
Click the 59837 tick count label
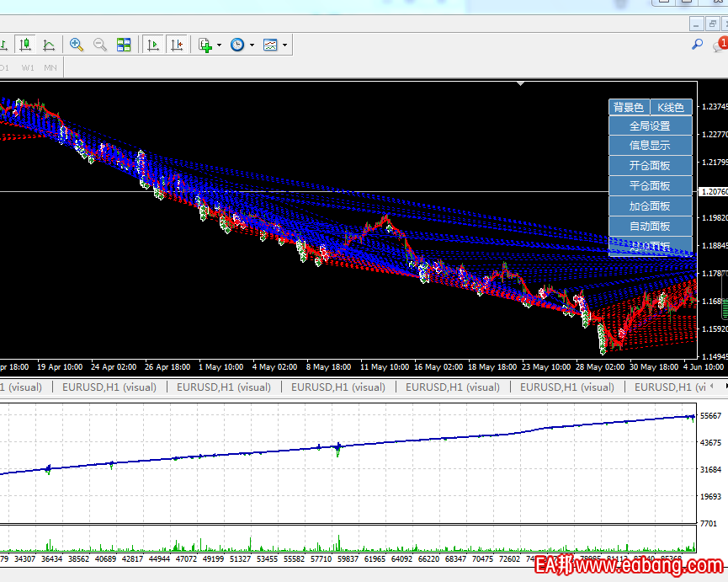point(348,558)
